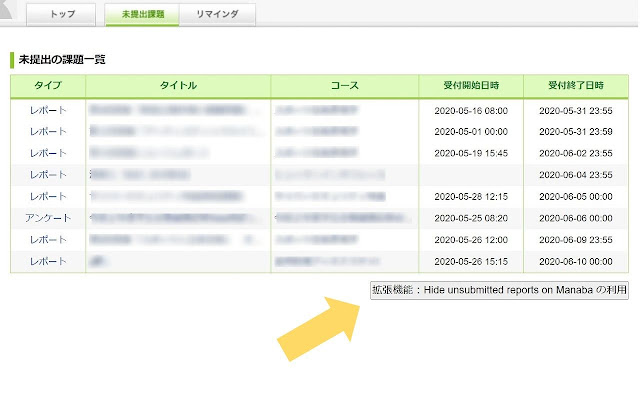This screenshot has height=400, width=640.
Task: Select the 未提出課題 tab
Action: [x=142, y=14]
